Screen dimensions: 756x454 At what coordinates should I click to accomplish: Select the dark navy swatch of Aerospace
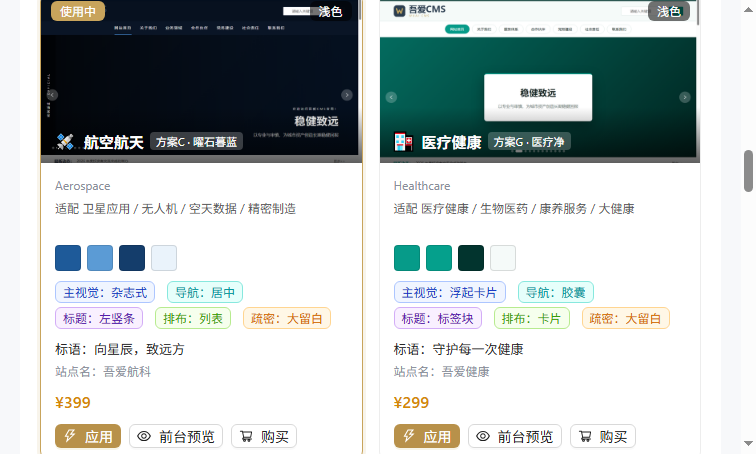(x=132, y=258)
